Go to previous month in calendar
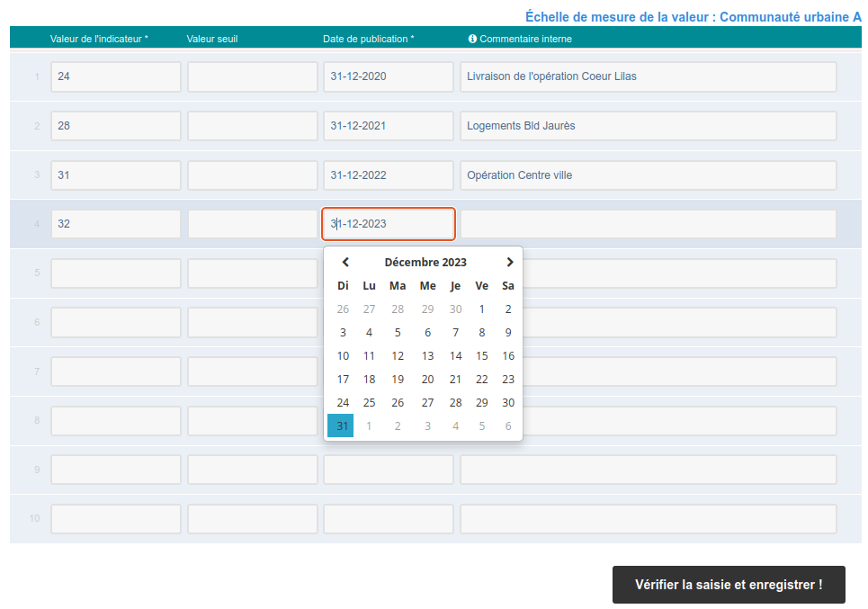 click(345, 262)
